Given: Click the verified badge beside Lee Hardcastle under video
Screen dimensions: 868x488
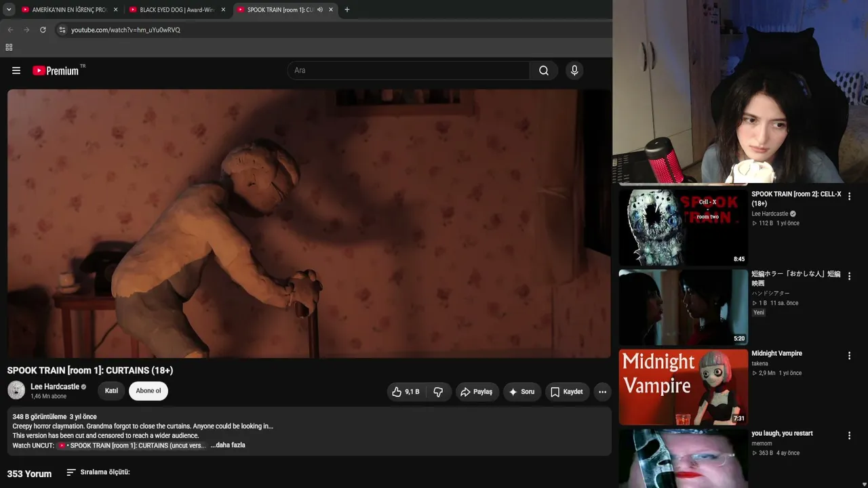Looking at the screenshot, I should (84, 387).
